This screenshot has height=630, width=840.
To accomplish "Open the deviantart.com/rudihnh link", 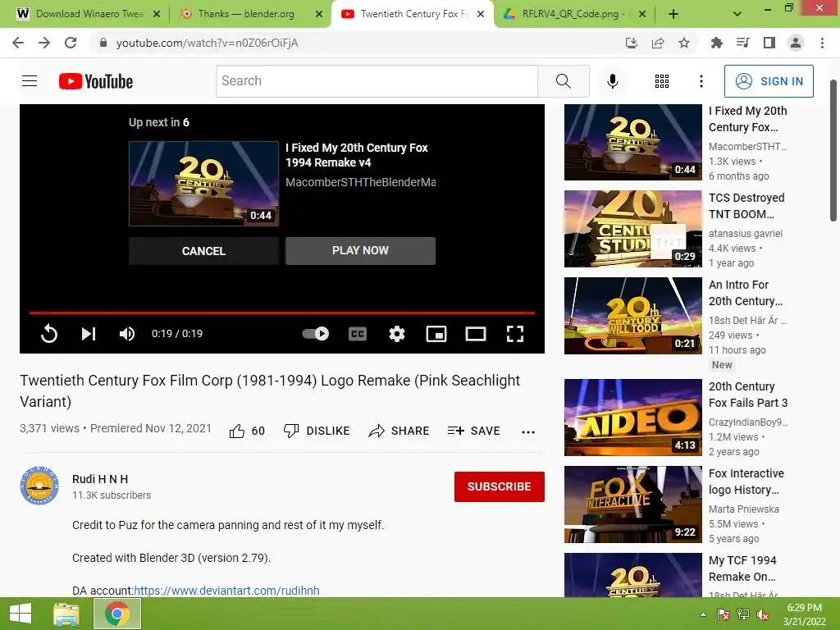I will point(226,591).
